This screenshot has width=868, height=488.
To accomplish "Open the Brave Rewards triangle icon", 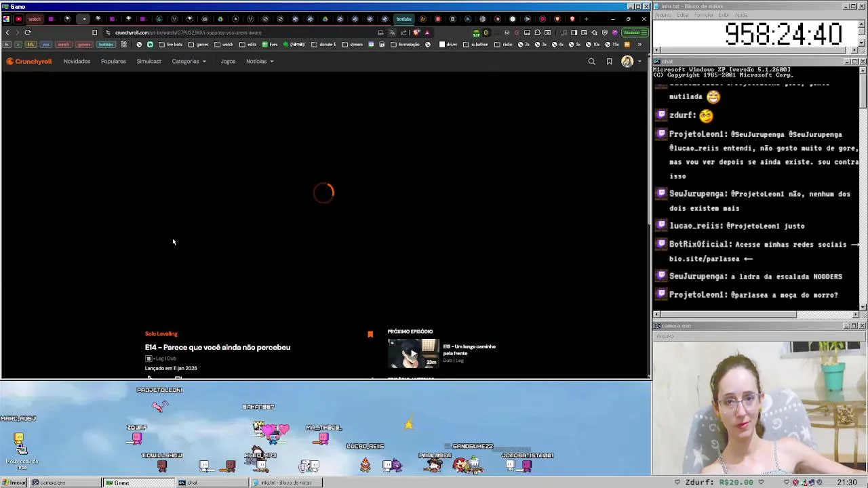I will pyautogui.click(x=427, y=33).
